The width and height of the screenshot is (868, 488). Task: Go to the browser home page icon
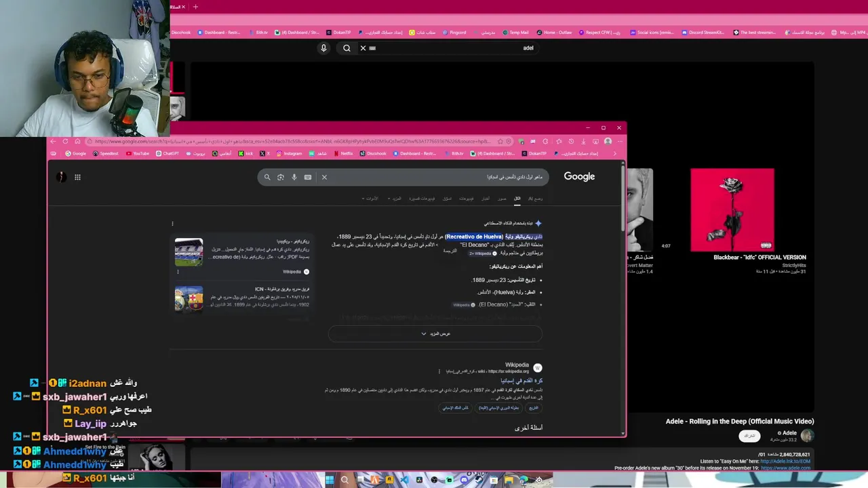point(77,142)
